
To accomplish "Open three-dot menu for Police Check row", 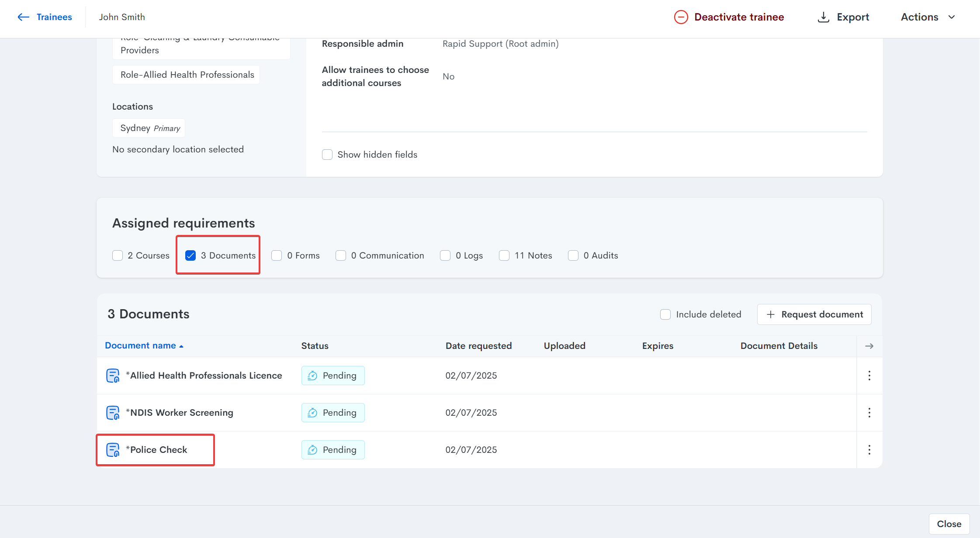I will (x=869, y=450).
